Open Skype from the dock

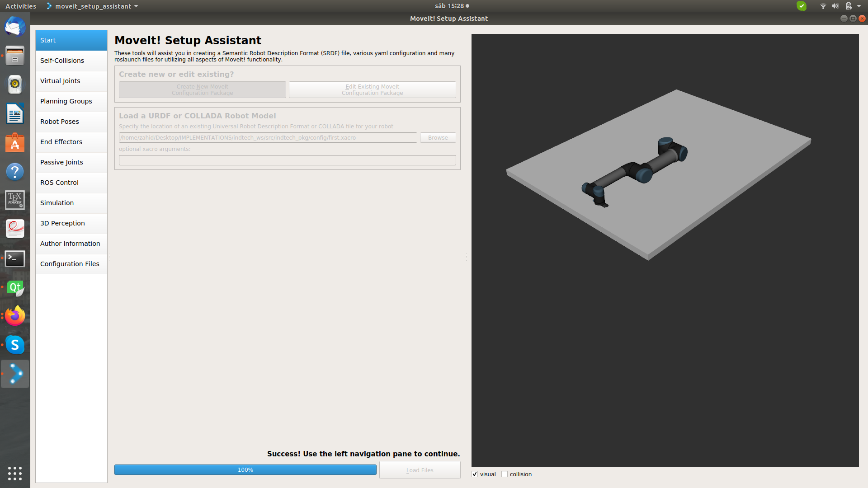coord(15,345)
